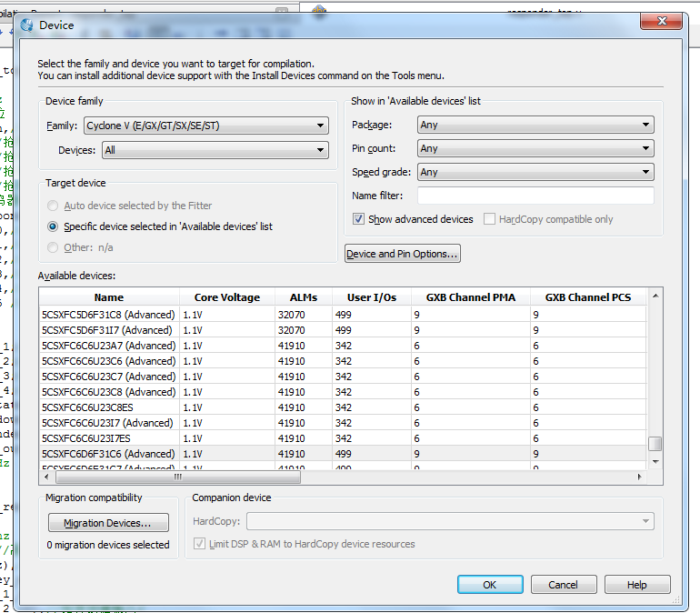Sort by User I/Os column header
Screen dimensions: 700x613
[372, 297]
